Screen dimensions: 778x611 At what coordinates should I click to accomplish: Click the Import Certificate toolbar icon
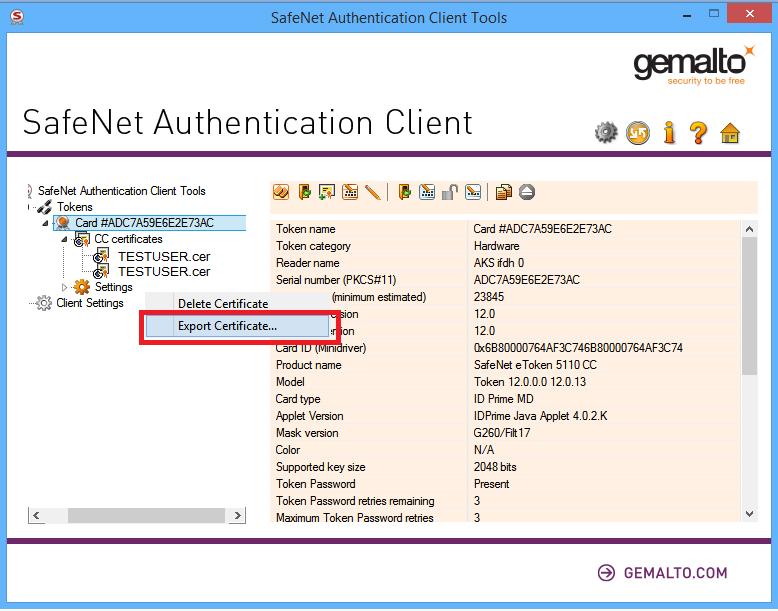[326, 192]
